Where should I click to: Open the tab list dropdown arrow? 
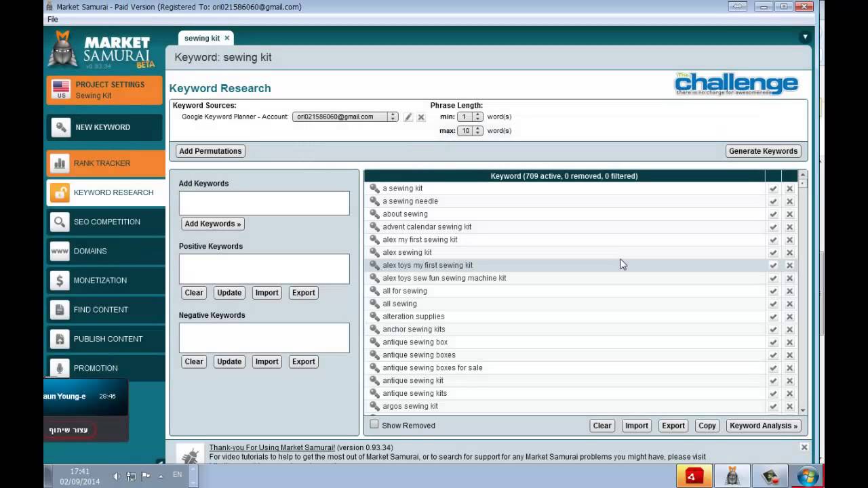pyautogui.click(x=805, y=37)
